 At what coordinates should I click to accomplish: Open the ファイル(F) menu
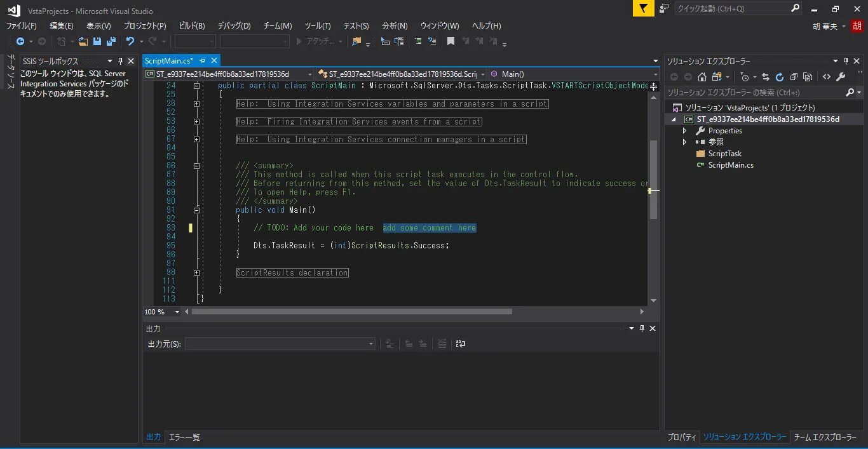point(22,26)
